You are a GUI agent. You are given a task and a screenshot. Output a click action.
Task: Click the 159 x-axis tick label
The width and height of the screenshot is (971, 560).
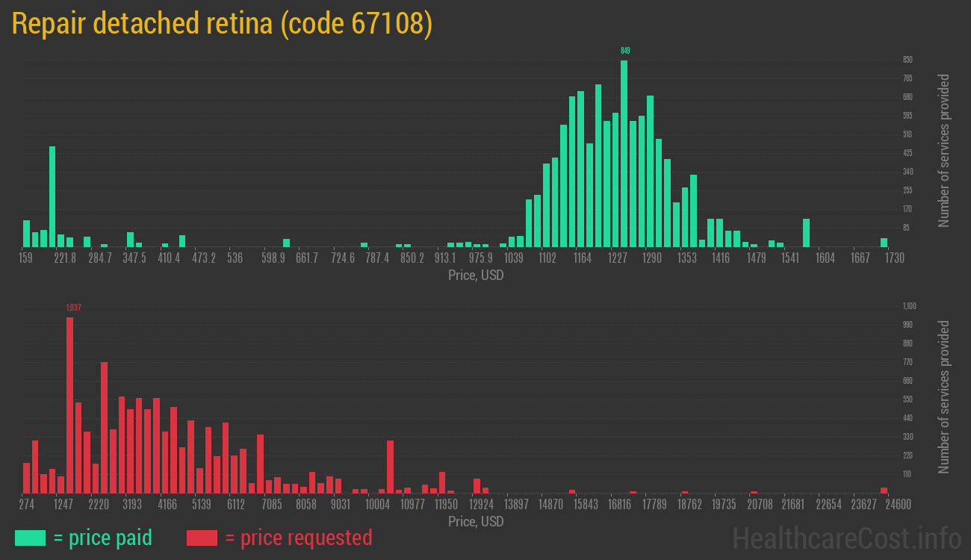25,258
